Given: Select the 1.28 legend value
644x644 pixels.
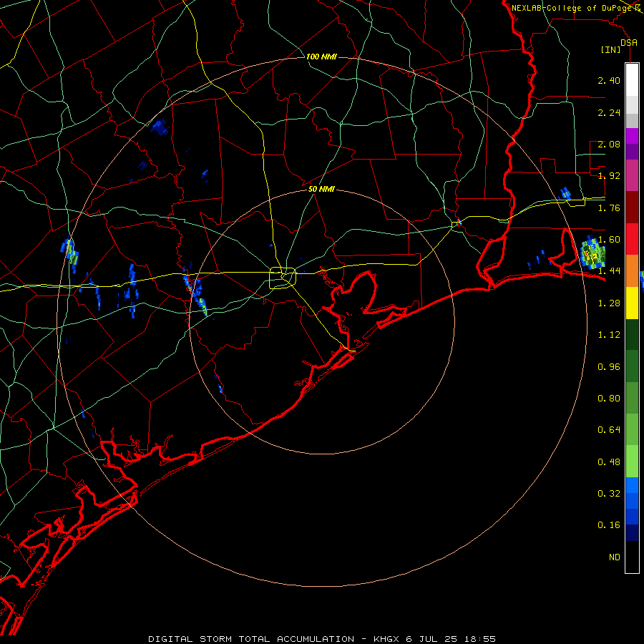Looking at the screenshot, I should (609, 303).
